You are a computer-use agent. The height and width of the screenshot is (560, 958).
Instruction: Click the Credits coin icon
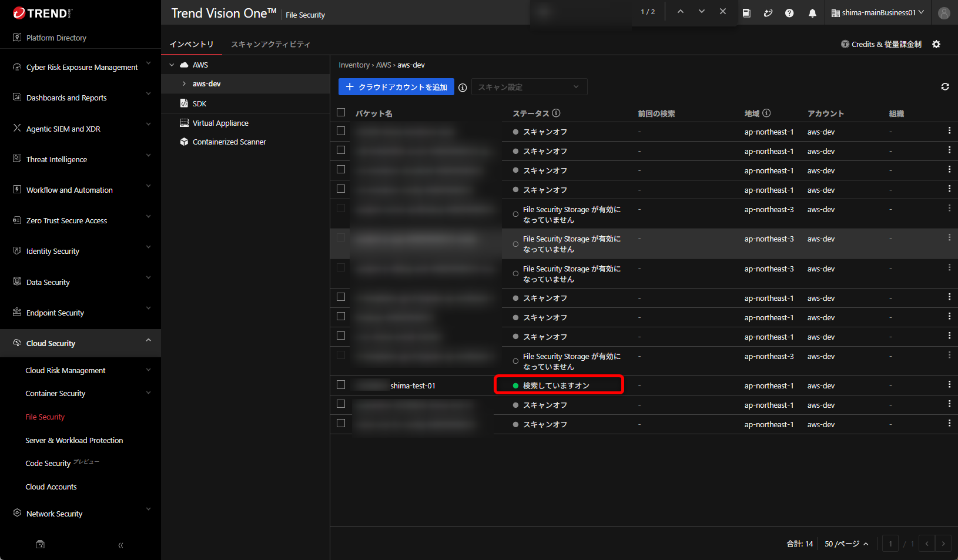tap(845, 44)
